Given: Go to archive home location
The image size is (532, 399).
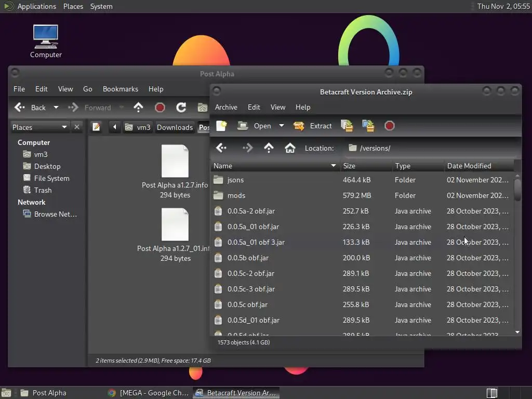Looking at the screenshot, I should [290, 148].
